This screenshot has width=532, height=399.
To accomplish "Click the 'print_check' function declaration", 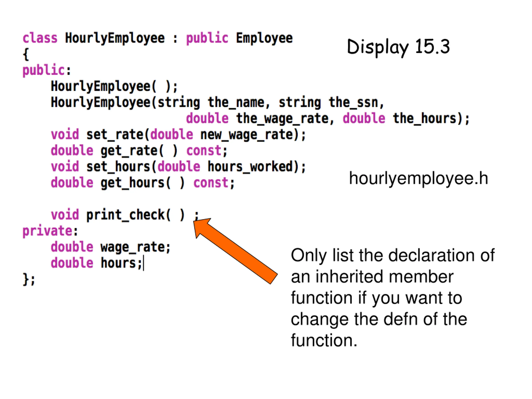I will coord(124,215).
